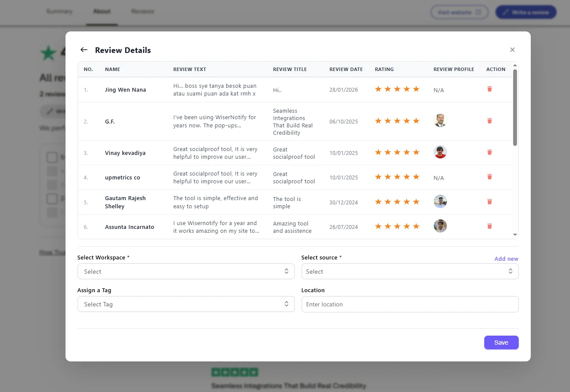The image size is (570, 392).
Task: Select the name Jing Wen Nana
Action: 125,90
